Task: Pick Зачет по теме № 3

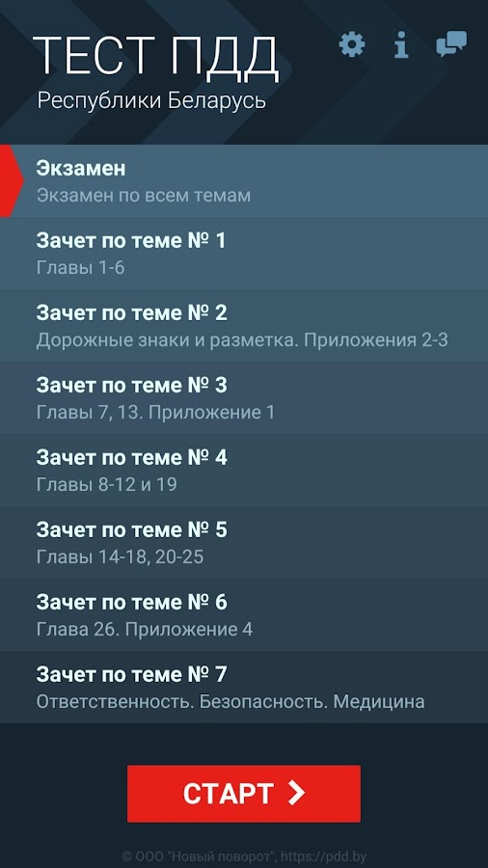Action: pos(244,397)
